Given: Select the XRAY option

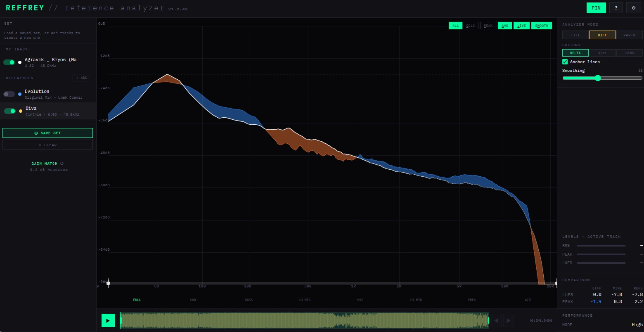Looking at the screenshot, I should pyautogui.click(x=602, y=53).
